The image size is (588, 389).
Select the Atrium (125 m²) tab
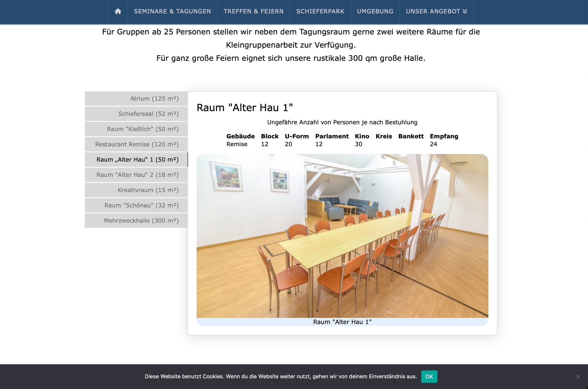pyautogui.click(x=136, y=99)
